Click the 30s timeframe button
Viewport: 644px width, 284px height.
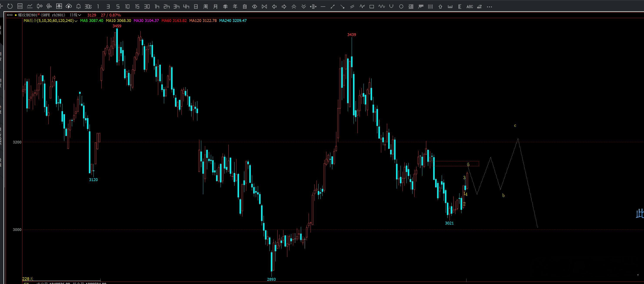(x=88, y=7)
